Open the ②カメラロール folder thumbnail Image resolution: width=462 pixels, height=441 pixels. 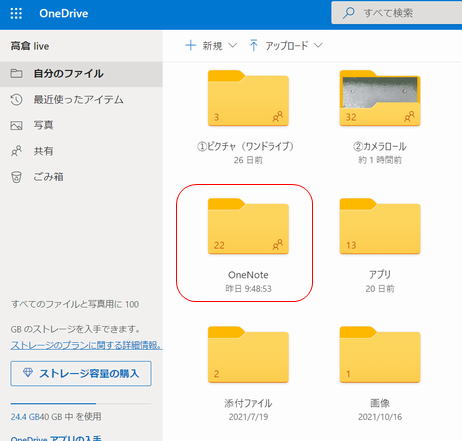click(x=380, y=98)
